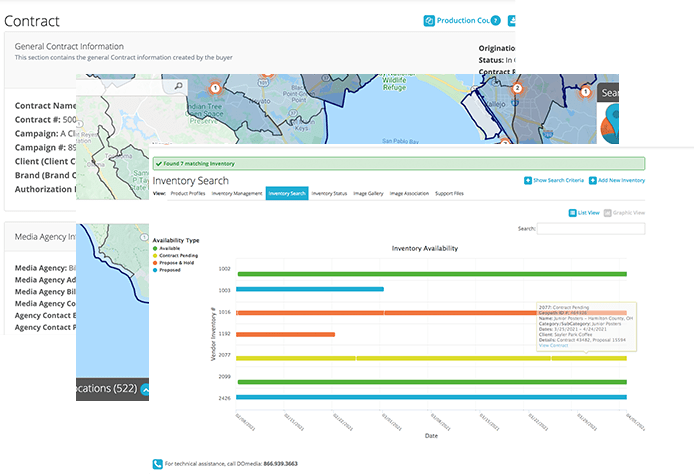
Task: Click the vendor inventory label 1002
Action: pyautogui.click(x=224, y=269)
